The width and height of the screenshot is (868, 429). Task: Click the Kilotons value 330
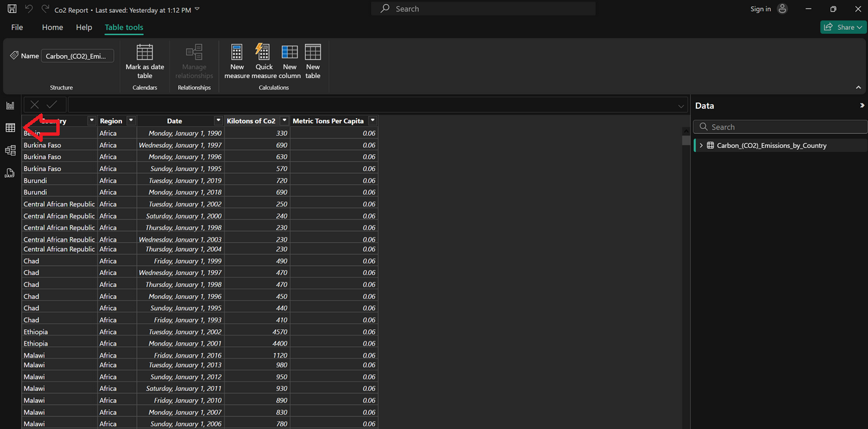pyautogui.click(x=281, y=133)
